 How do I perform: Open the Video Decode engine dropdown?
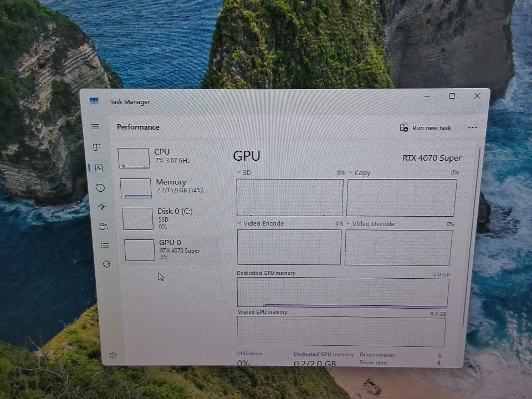(349, 224)
